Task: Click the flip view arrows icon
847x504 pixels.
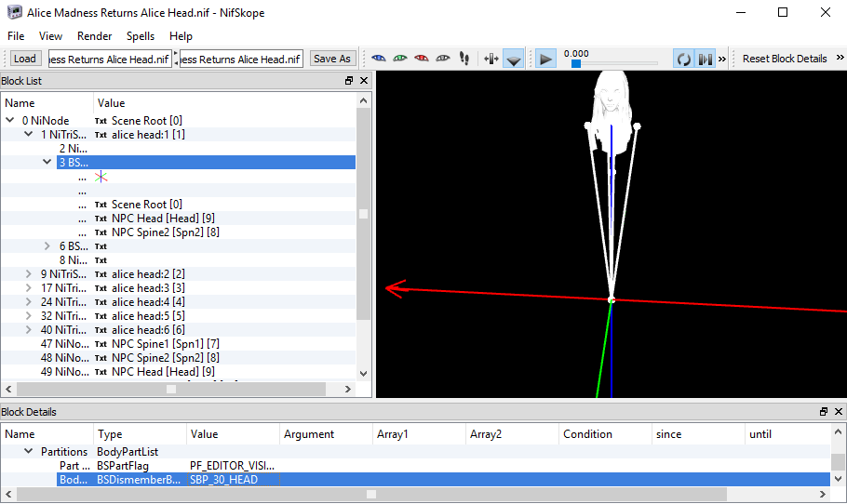Action: point(491,59)
